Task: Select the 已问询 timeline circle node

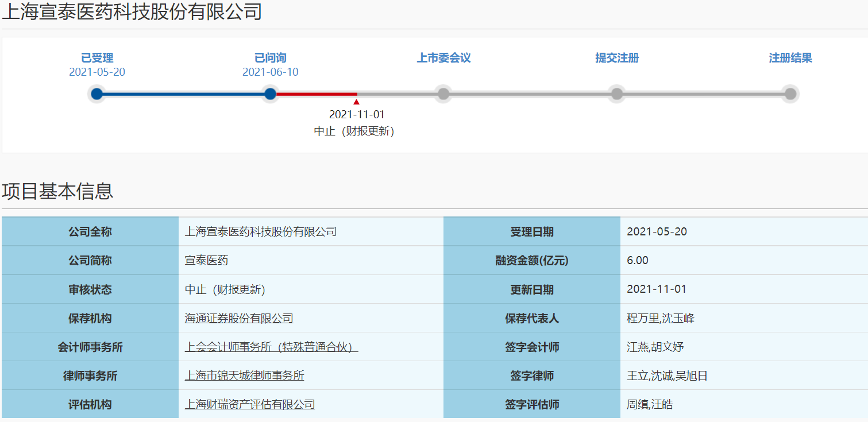Action: click(270, 94)
